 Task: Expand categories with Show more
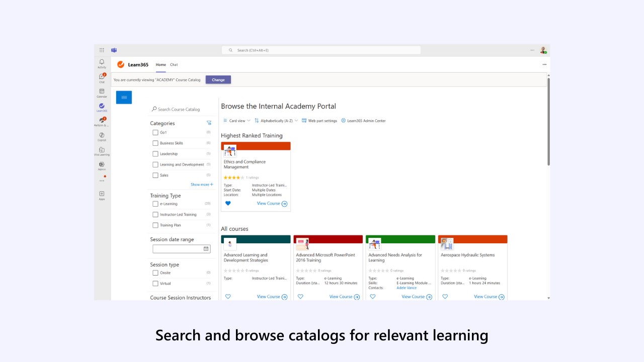point(202,185)
